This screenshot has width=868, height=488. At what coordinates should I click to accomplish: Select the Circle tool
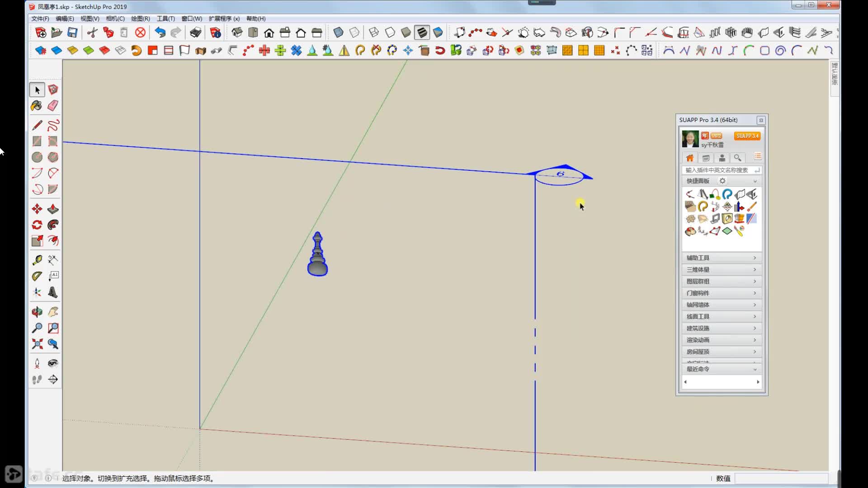[37, 157]
